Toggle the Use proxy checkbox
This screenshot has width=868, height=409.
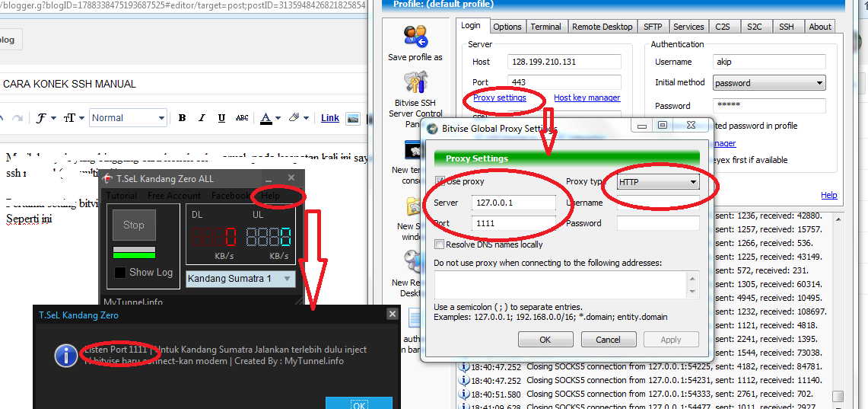[440, 181]
